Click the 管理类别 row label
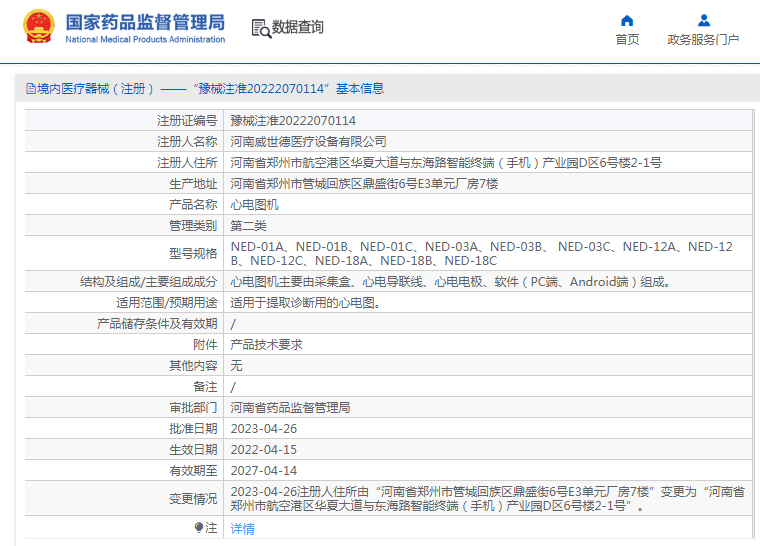 [x=193, y=225]
